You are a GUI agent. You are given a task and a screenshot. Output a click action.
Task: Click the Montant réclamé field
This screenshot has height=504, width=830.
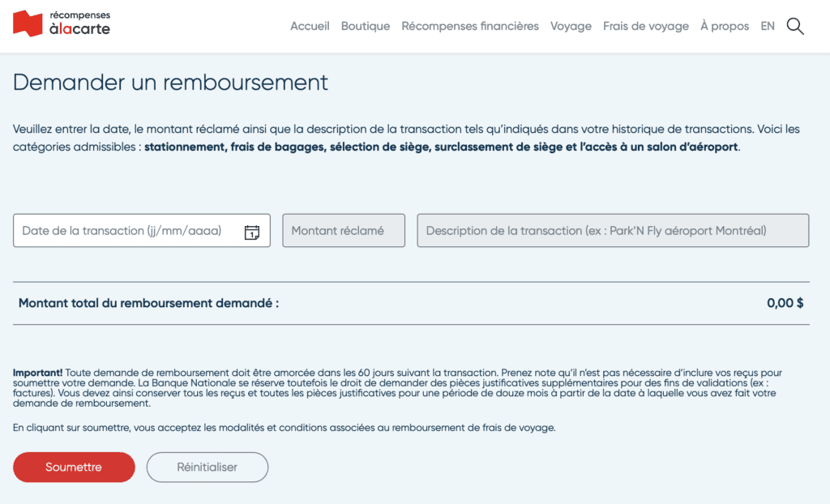[x=343, y=231]
